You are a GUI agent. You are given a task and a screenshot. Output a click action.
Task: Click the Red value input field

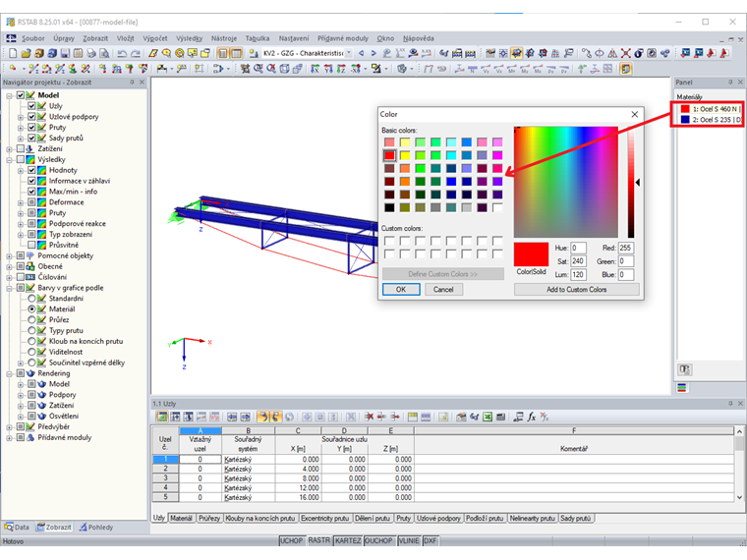pyautogui.click(x=626, y=249)
